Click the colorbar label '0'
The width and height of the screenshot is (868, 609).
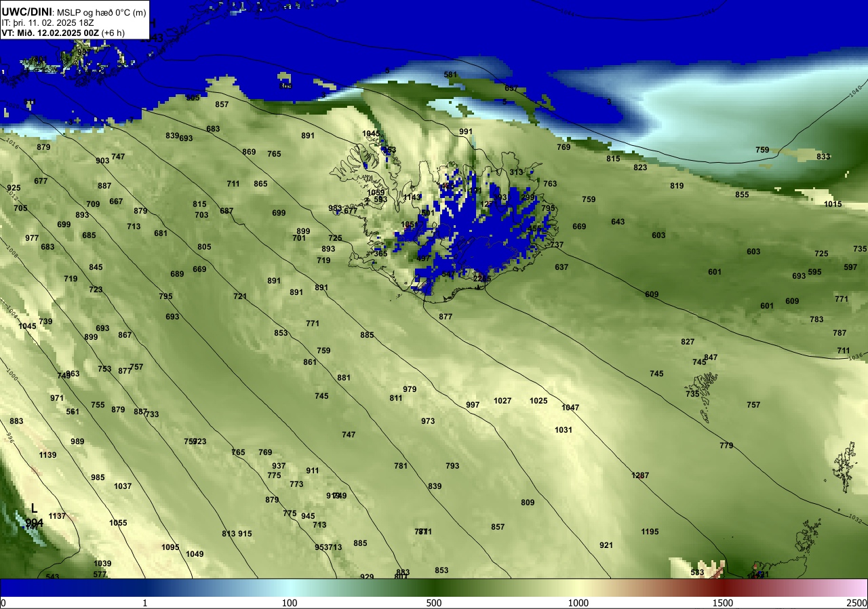pyautogui.click(x=3, y=603)
